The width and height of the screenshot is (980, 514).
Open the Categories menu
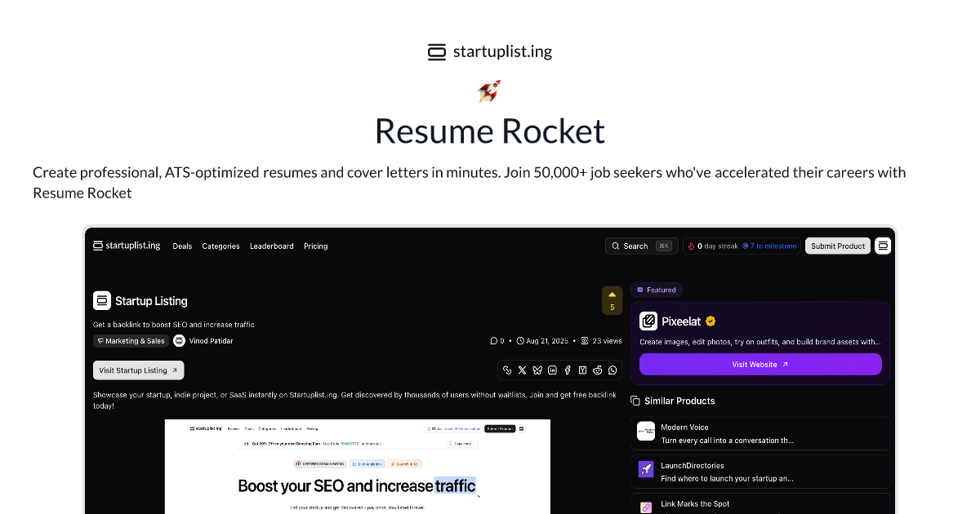tap(220, 246)
